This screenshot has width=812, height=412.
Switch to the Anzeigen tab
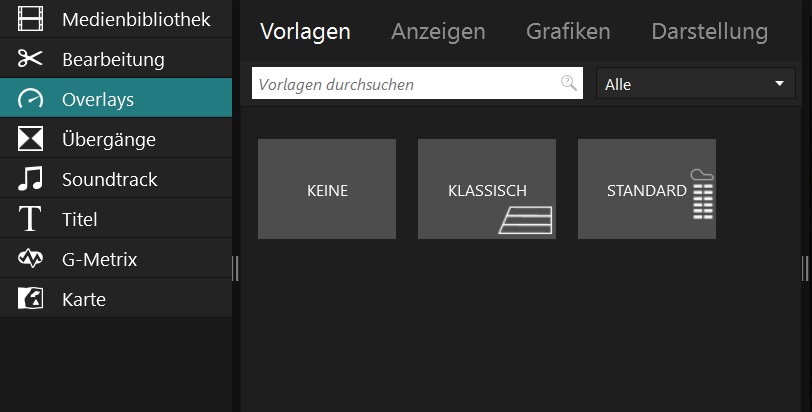click(438, 32)
